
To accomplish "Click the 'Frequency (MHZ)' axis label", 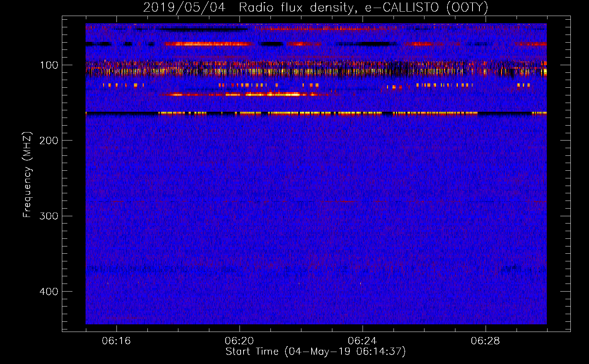I will (27, 174).
